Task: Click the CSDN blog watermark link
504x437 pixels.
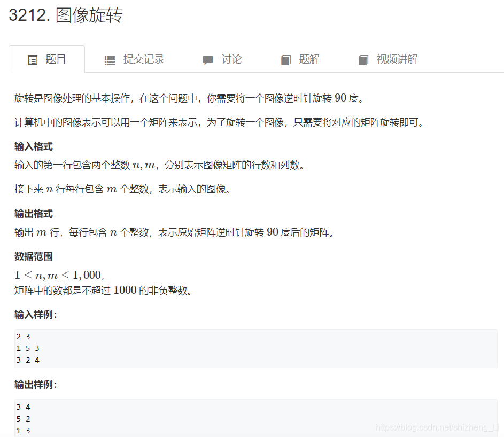Action: point(437,426)
